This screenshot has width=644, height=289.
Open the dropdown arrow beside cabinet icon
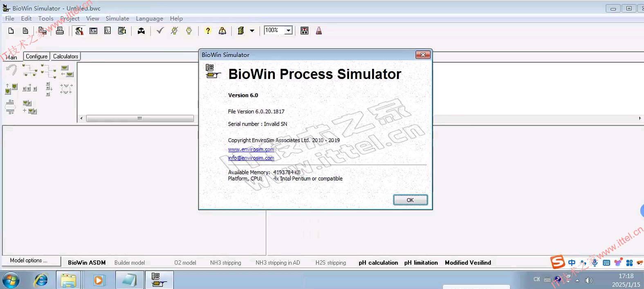pos(252,31)
